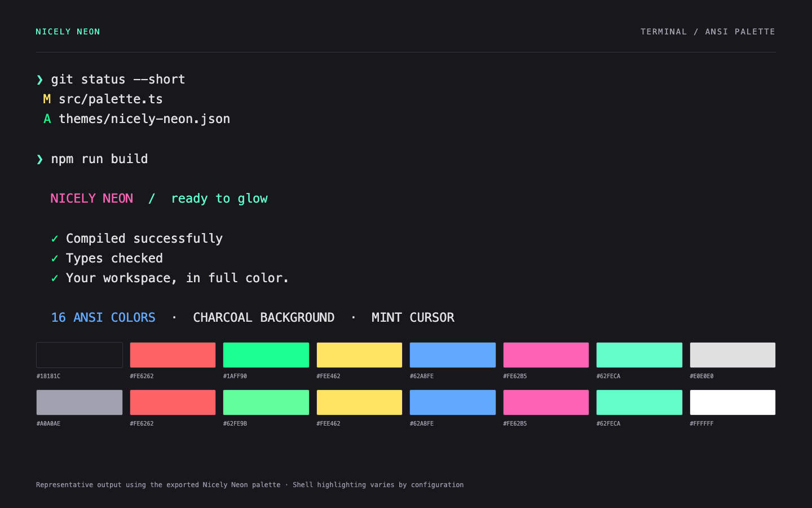Click the green A status marker

point(47,119)
